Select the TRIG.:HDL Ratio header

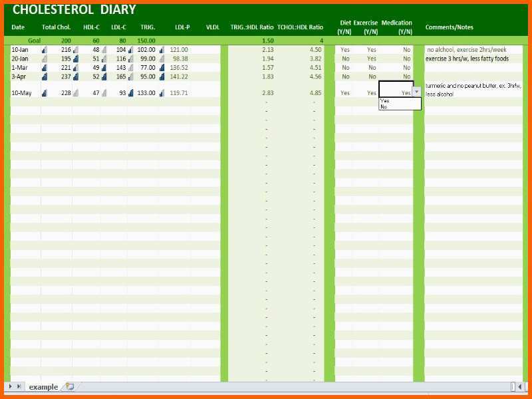coord(252,27)
